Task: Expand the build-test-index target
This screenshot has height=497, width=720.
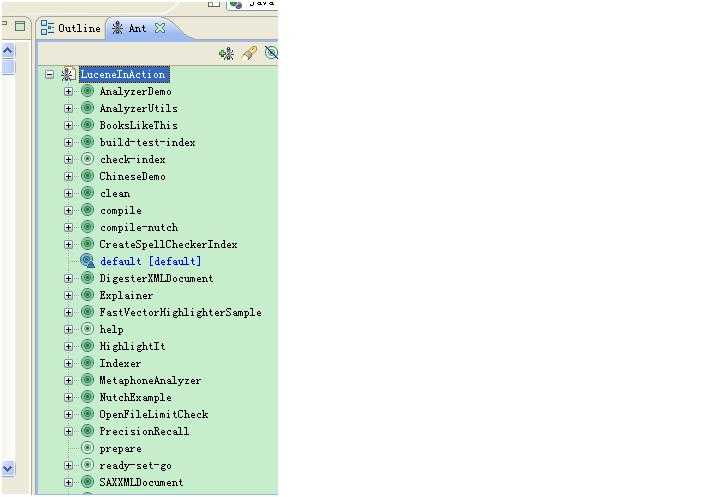Action: pos(68,142)
